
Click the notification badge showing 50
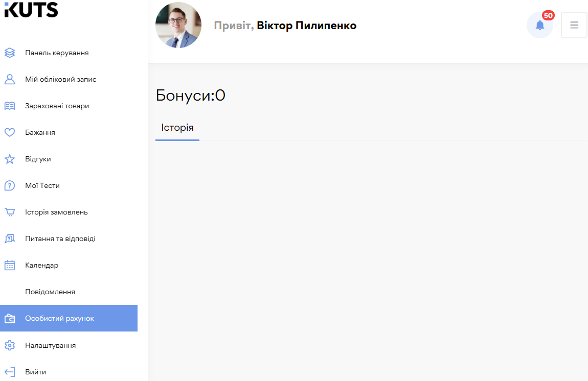[548, 16]
